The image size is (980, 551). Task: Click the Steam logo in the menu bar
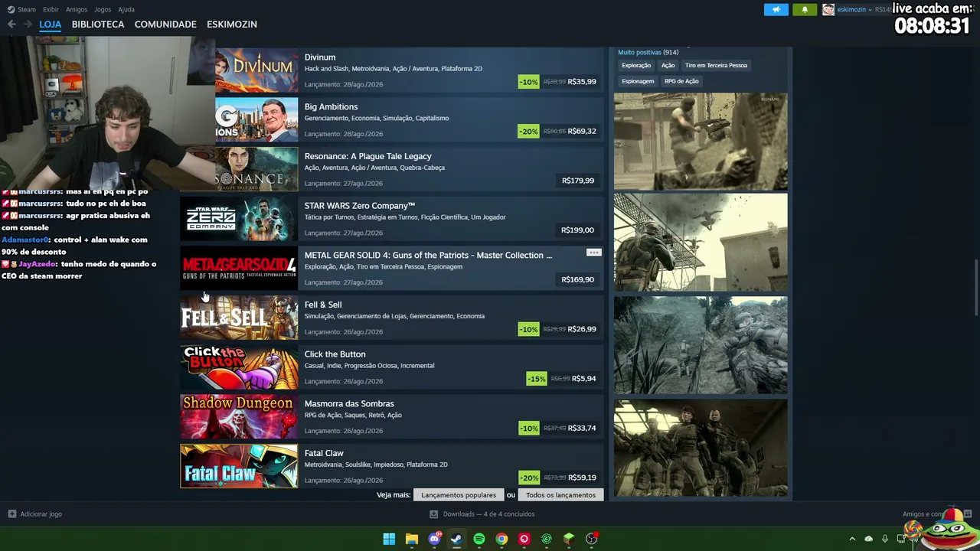click(11, 9)
